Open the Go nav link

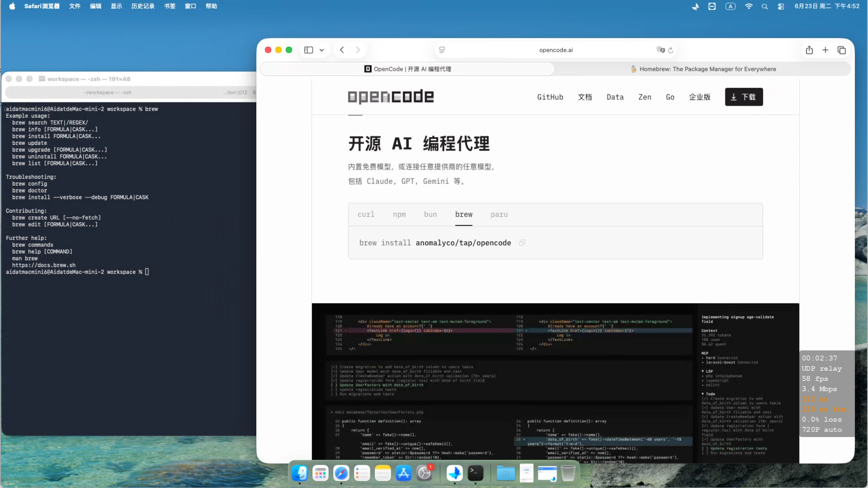[x=670, y=97]
